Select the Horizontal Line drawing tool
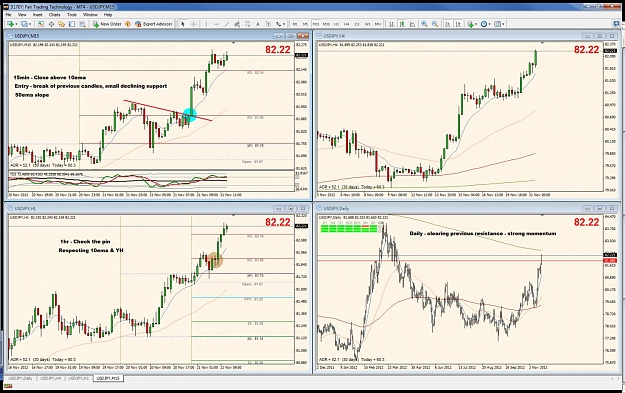The image size is (625, 393). 216,24
